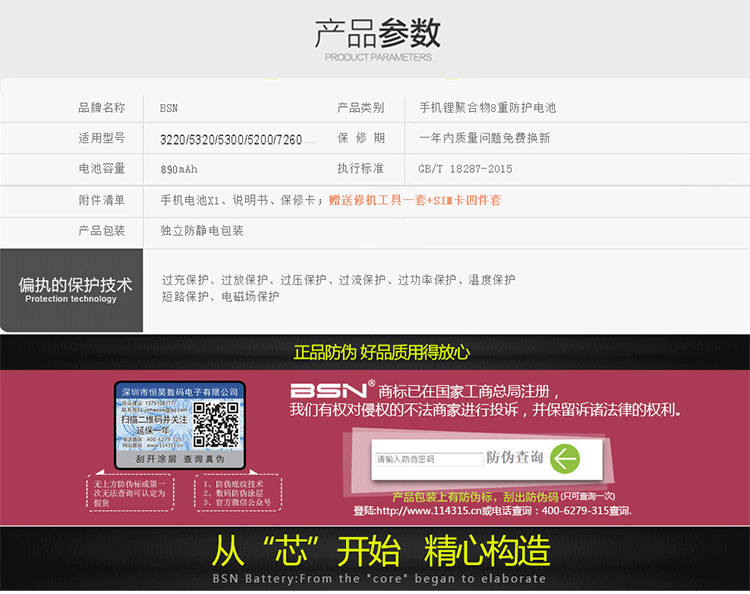
Task: Click the 正品防伪 green banner text
Action: coord(381,352)
